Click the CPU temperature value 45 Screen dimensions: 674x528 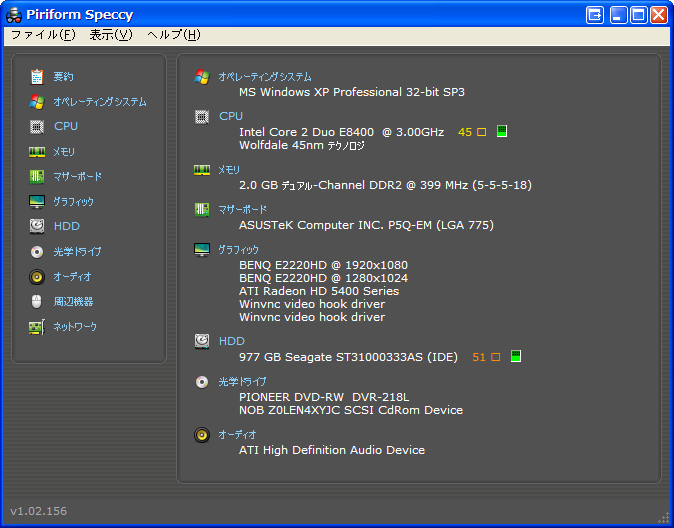click(x=465, y=132)
